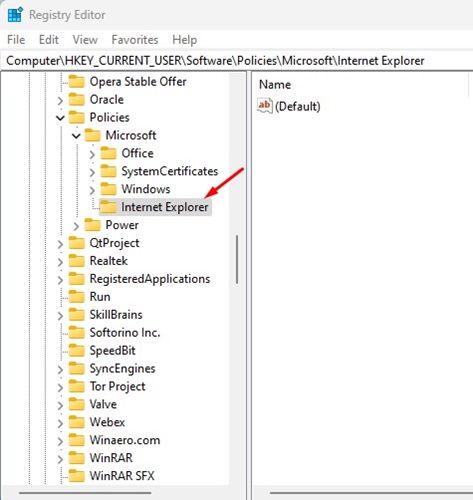Open the Help menu
473x500 pixels.
[x=184, y=40]
